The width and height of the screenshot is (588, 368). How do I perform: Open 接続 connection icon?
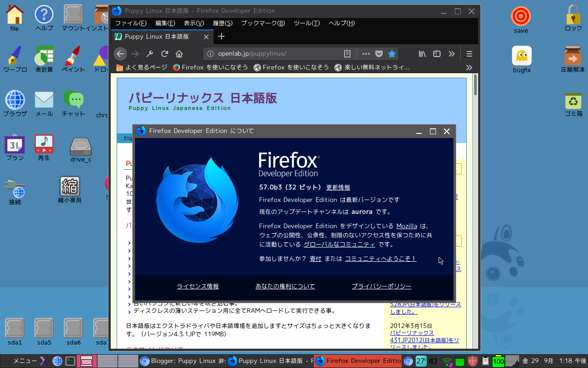[15, 192]
